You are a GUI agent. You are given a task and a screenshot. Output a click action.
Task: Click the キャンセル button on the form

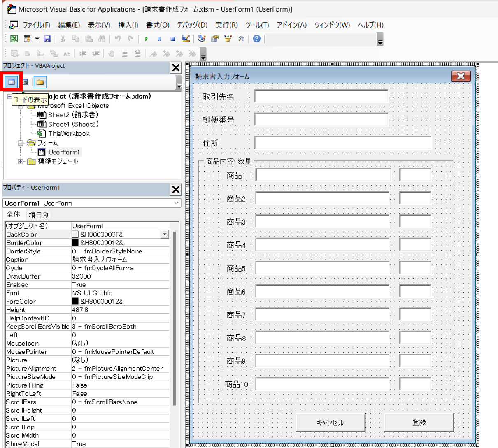pos(330,422)
